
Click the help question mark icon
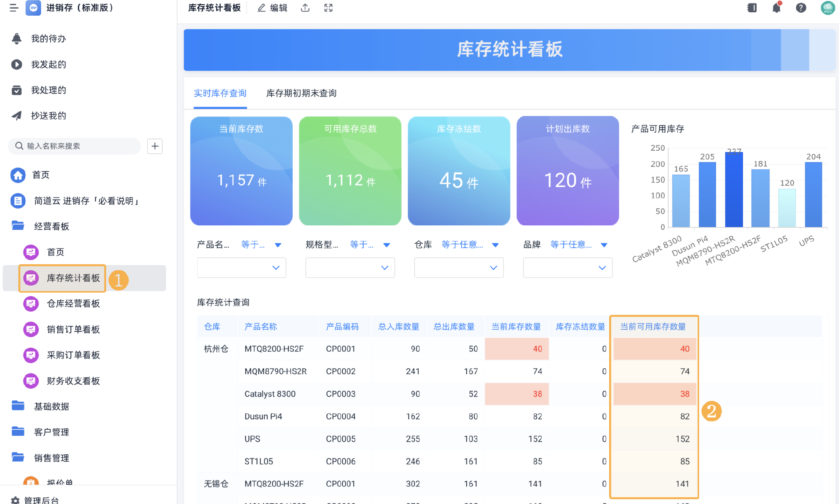coord(801,8)
